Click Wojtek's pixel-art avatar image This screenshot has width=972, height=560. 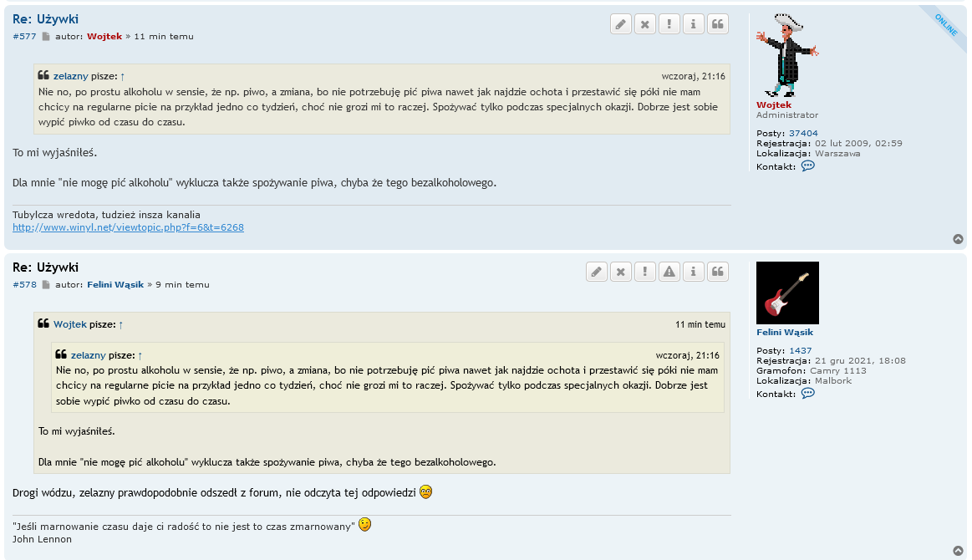click(x=786, y=55)
